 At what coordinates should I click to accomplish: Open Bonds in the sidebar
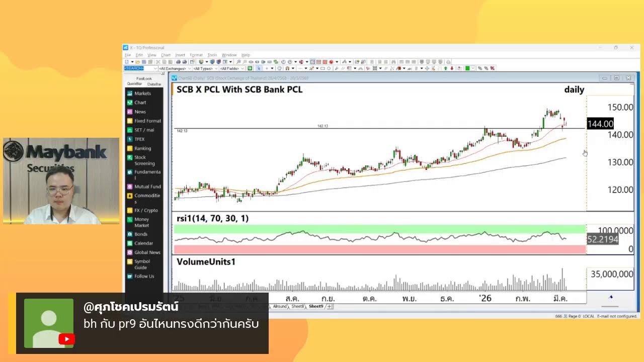pyautogui.click(x=137, y=234)
